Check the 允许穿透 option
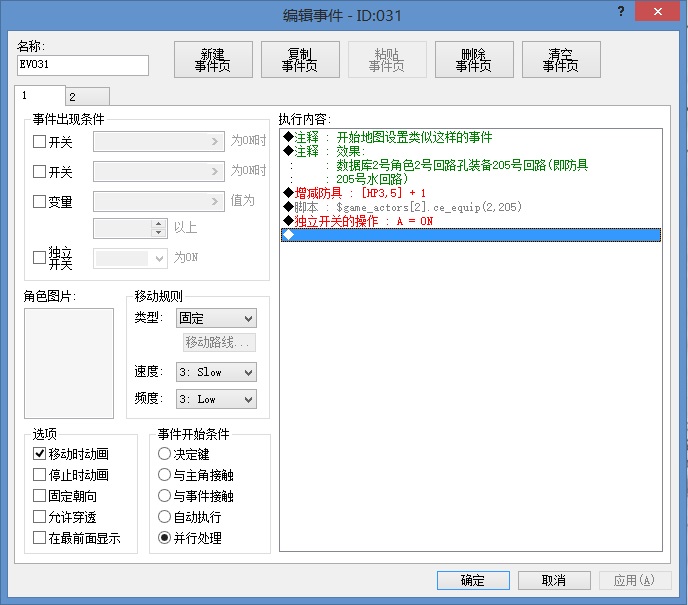688x605 pixels. point(39,517)
